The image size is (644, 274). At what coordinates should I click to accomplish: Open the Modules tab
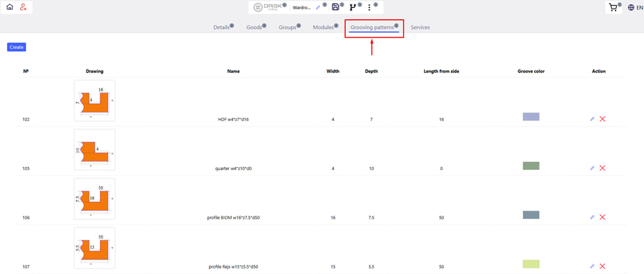pos(323,28)
